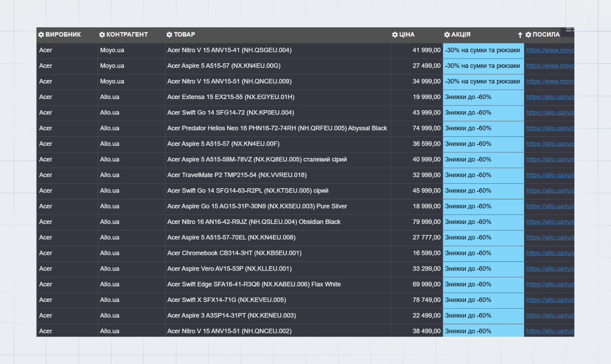
Task: Open link for Acer Aspire 5 NX.KN4EU.00G row
Action: click(550, 66)
